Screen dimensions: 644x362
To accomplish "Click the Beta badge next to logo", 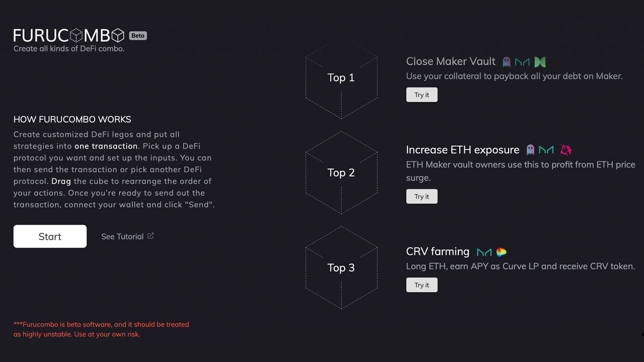I will click(x=138, y=35).
